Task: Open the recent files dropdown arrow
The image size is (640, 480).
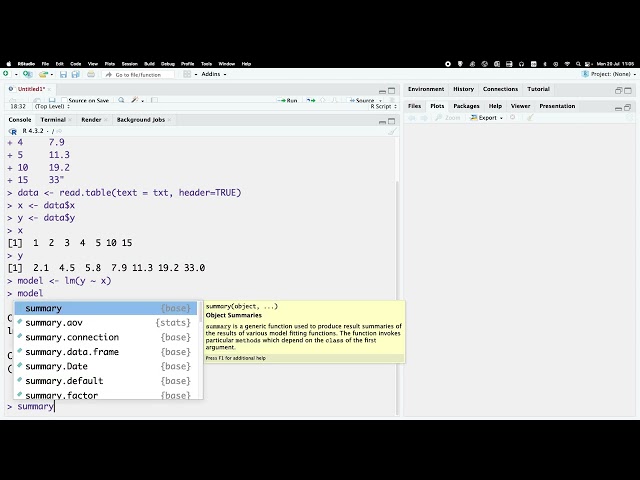Action: 52,74
